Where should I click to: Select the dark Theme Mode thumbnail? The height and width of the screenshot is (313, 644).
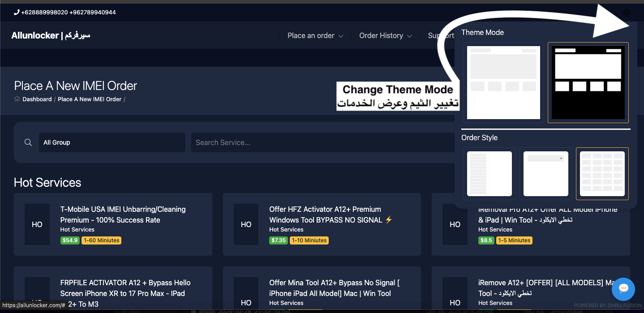[588, 82]
